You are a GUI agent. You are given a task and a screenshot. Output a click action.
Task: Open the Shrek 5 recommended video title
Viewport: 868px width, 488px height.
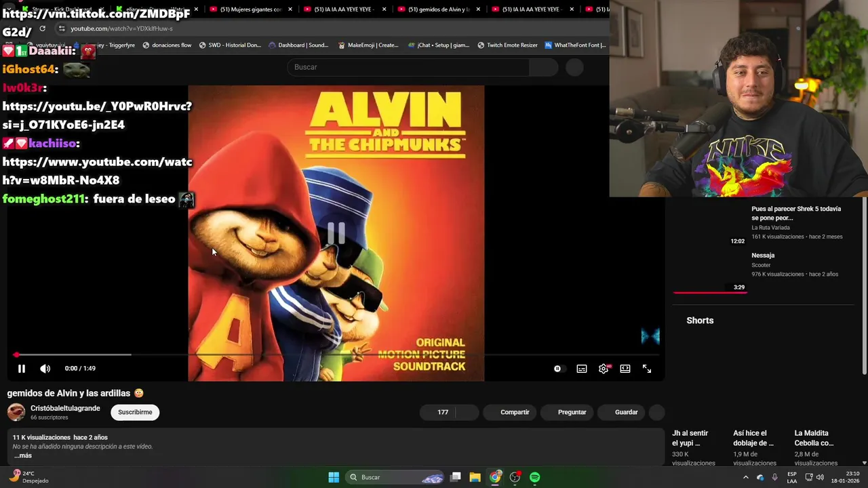pyautogui.click(x=796, y=213)
